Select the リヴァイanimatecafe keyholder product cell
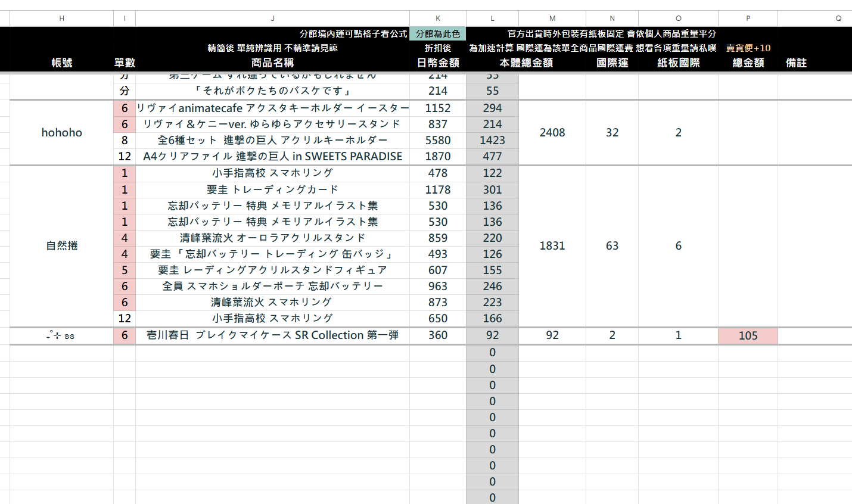Image resolution: width=852 pixels, height=504 pixels. (272, 108)
